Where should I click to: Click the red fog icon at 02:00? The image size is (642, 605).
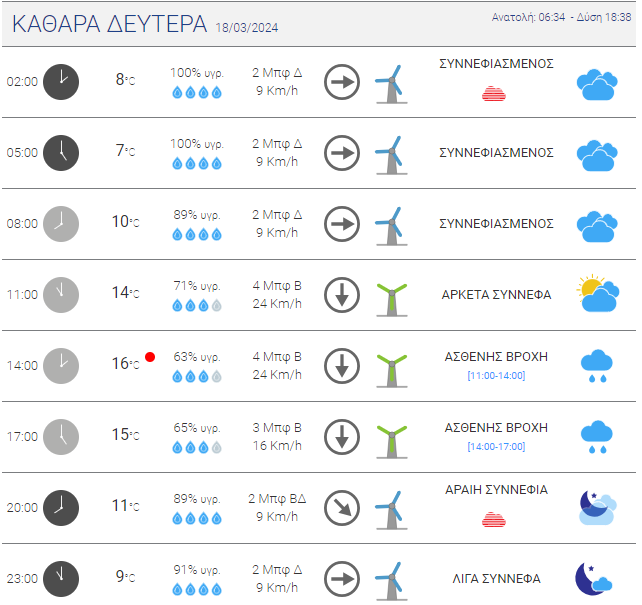(x=493, y=93)
